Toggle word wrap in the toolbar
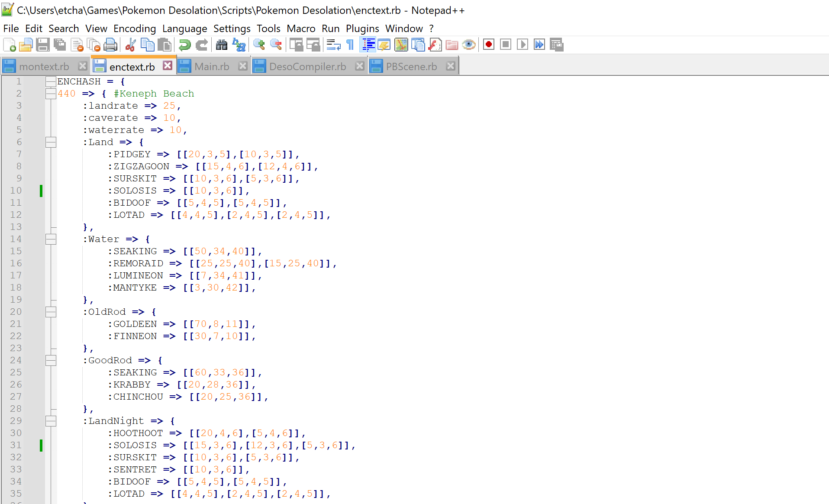Image resolution: width=829 pixels, height=504 pixels. point(333,45)
